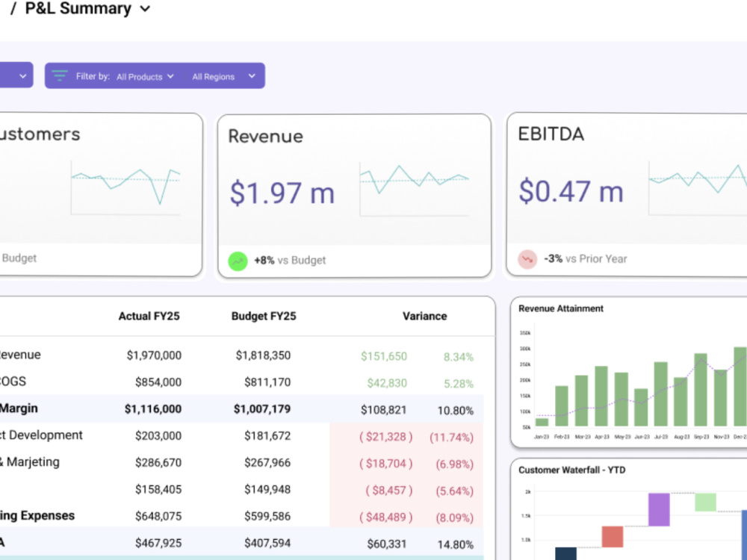747x560 pixels.
Task: Click the Revenue Attainment chart title
Action: [x=561, y=308]
